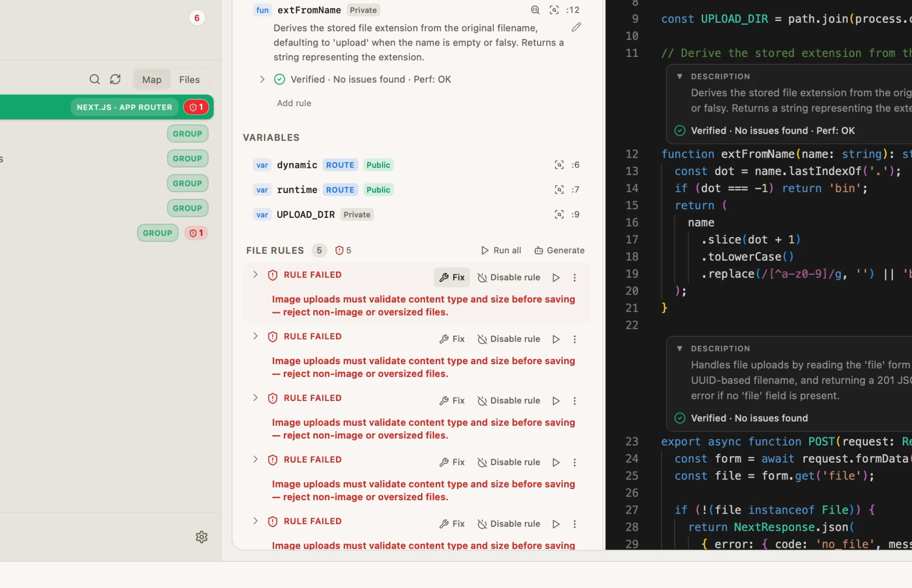Open the more-options menu of the last failed rule
Image resolution: width=912 pixels, height=588 pixels.
[x=575, y=524]
